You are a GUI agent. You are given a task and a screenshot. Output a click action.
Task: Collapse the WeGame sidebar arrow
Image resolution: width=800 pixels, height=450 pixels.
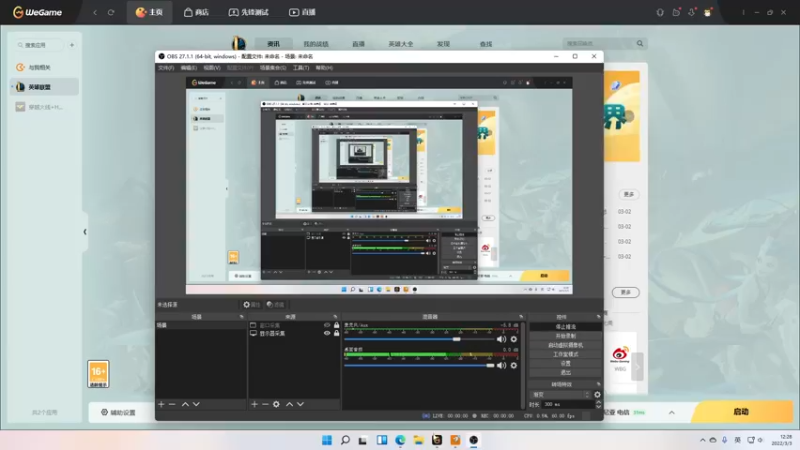tap(85, 232)
